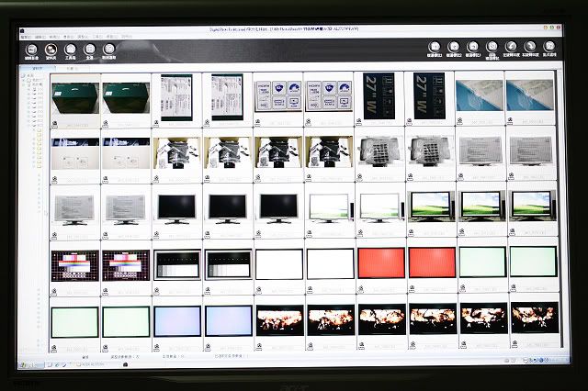Screen dimensions: 588x391
Task: Select the first color test pattern thumbnail
Action: point(75,266)
